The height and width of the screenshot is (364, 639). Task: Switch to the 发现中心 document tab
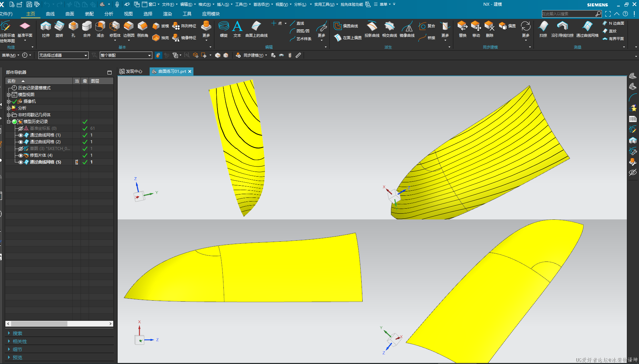tap(131, 71)
